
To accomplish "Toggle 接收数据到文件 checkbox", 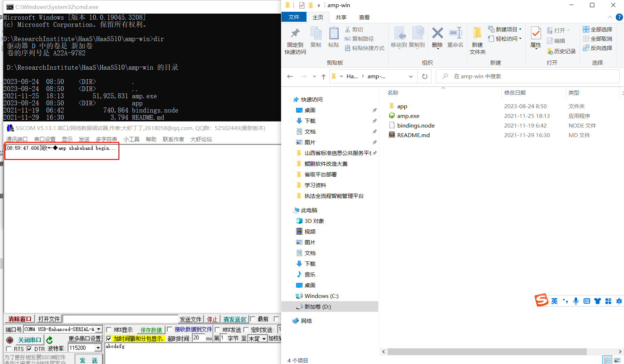I will click(x=169, y=329).
